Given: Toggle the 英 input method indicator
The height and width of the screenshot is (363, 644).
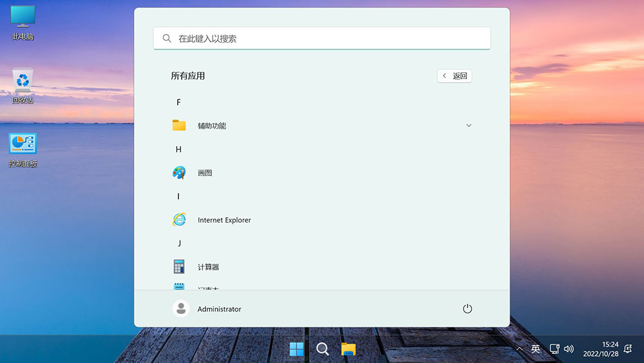Looking at the screenshot, I should [x=536, y=349].
